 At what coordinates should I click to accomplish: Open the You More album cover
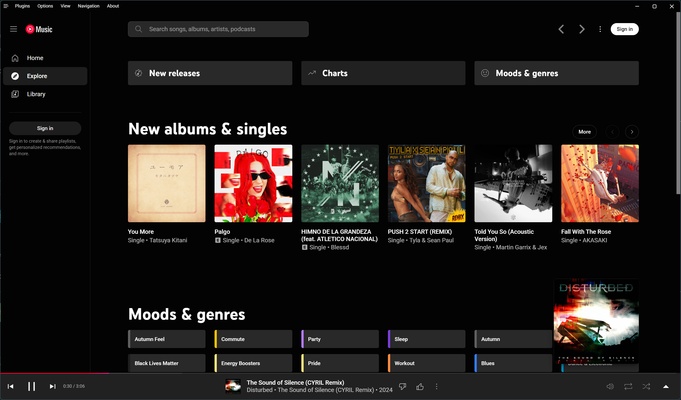167,183
